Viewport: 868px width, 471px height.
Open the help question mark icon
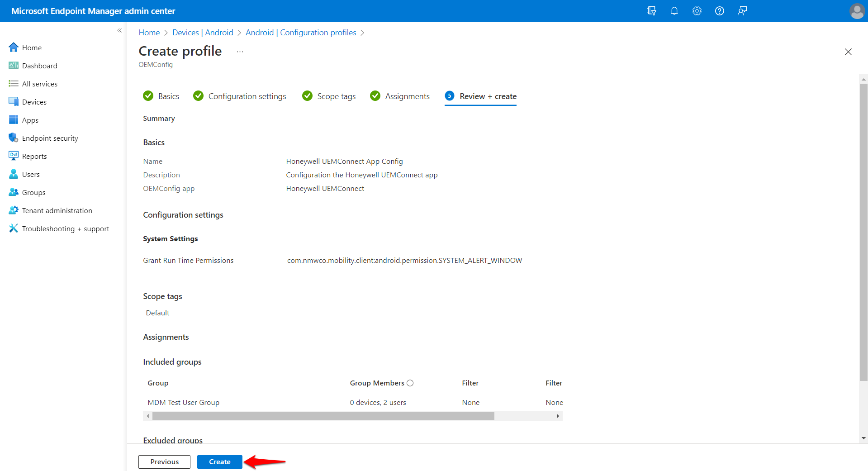coord(719,11)
